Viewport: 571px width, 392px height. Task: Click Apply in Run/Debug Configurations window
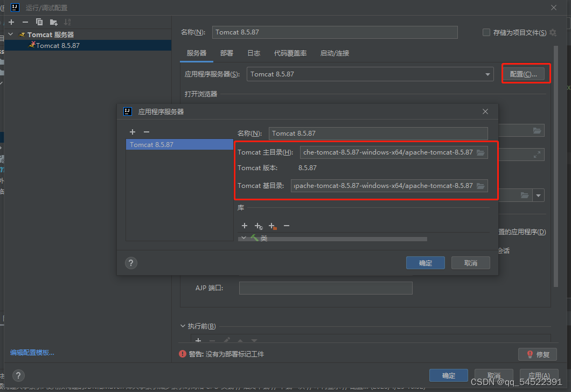click(539, 375)
